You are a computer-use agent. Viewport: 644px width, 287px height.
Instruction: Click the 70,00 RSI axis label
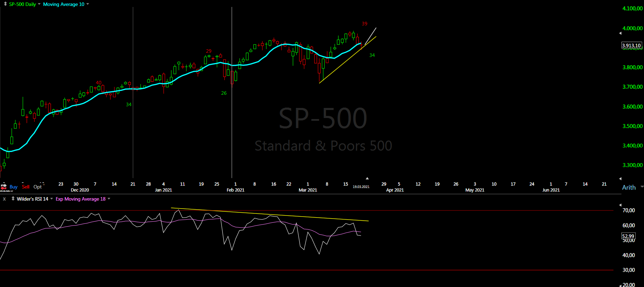(x=629, y=210)
